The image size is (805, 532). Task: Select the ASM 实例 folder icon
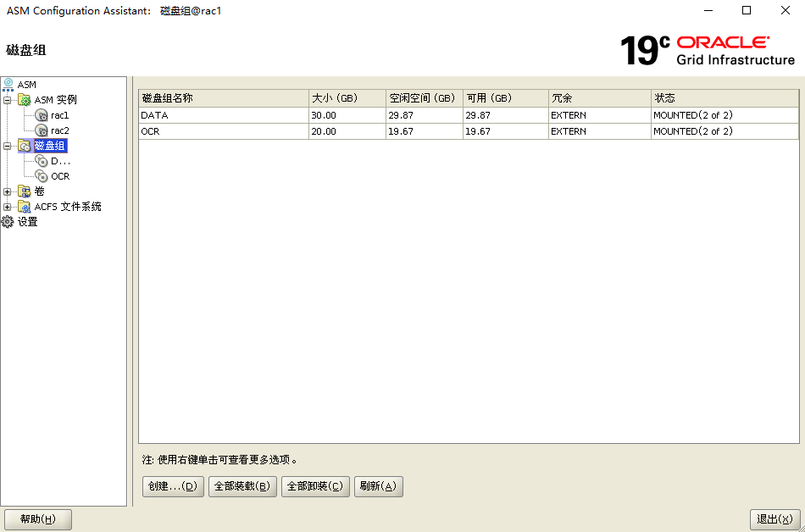coord(25,100)
